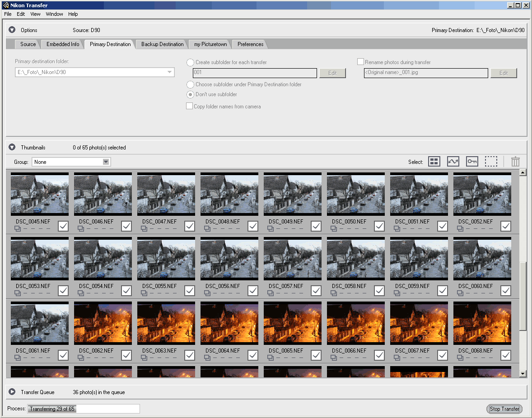Click the transfer progress bar
The height and width of the screenshot is (418, 532).
(84, 409)
